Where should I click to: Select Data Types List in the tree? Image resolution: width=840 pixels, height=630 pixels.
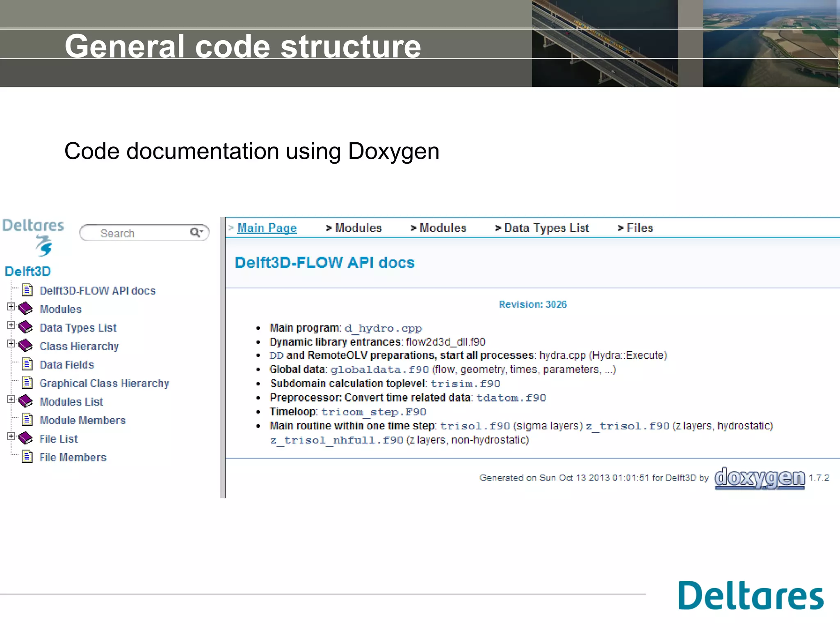click(78, 328)
